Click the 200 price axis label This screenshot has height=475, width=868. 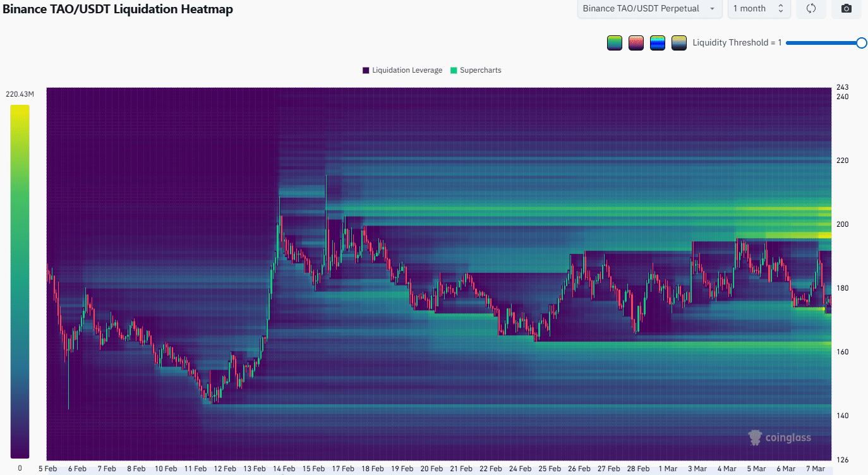point(842,224)
